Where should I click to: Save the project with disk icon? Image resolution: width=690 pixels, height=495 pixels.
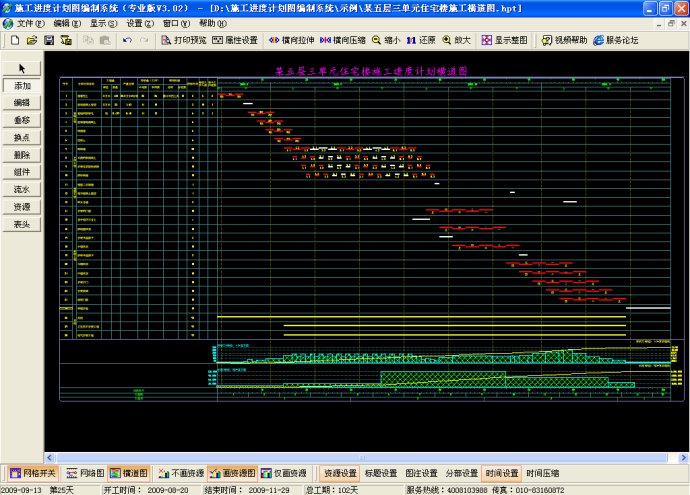point(49,40)
